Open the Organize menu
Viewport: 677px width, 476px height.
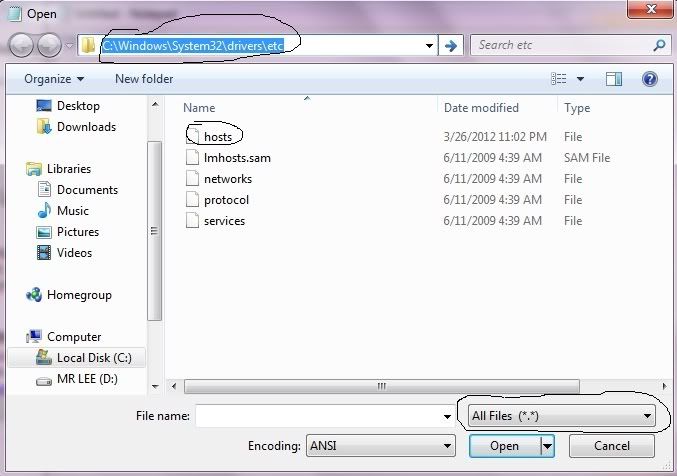click(x=54, y=78)
